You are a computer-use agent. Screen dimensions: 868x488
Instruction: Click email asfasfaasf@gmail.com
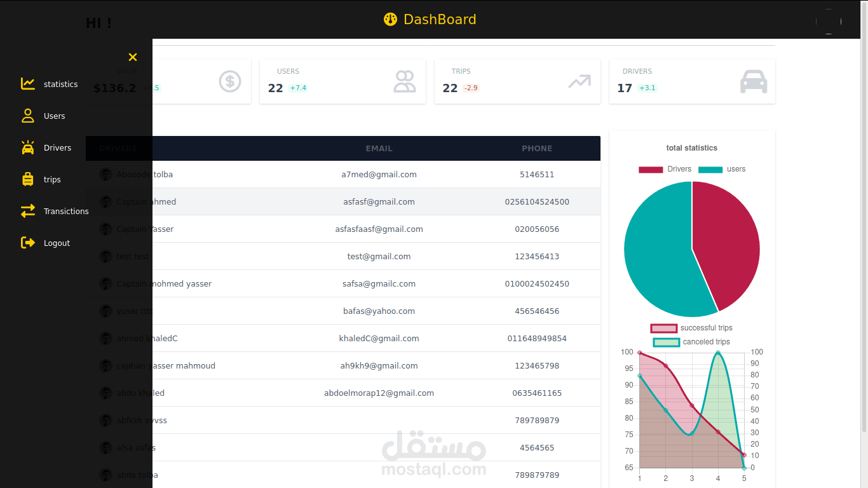(x=379, y=229)
